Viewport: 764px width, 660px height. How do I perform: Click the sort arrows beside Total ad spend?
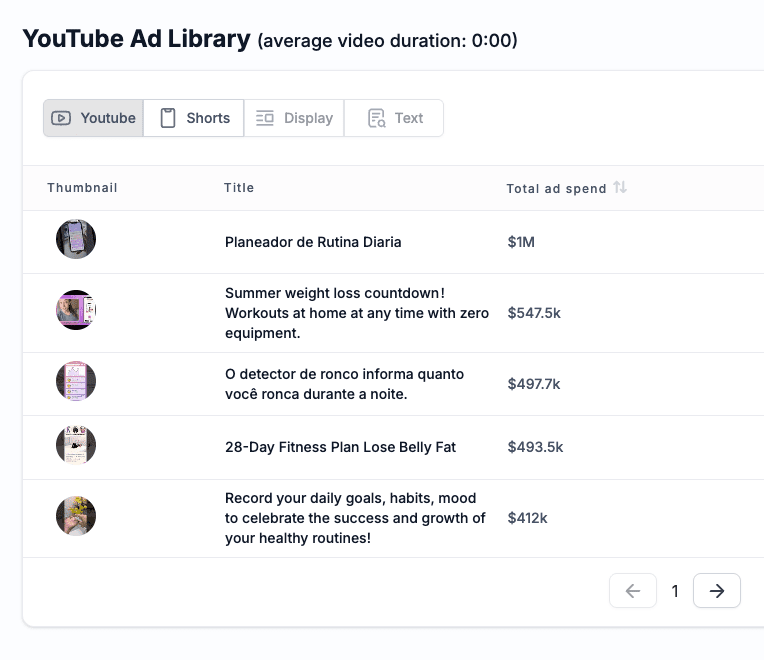click(620, 188)
